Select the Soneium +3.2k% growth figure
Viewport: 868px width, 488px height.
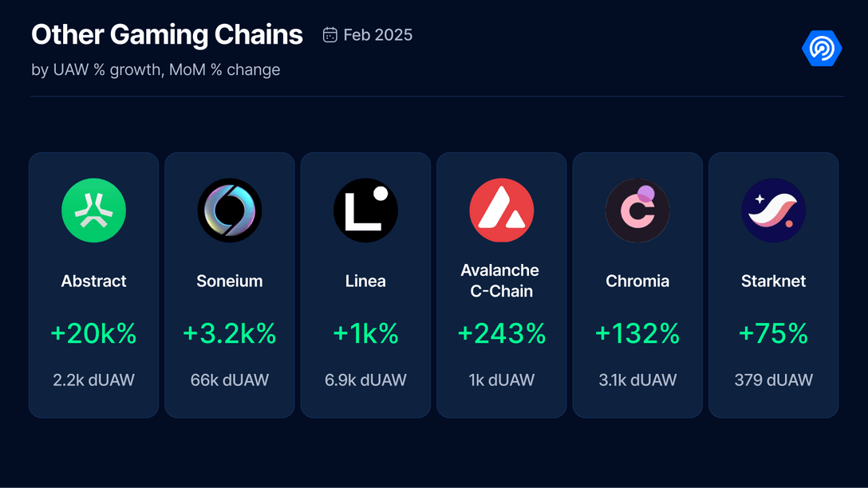[x=230, y=333]
